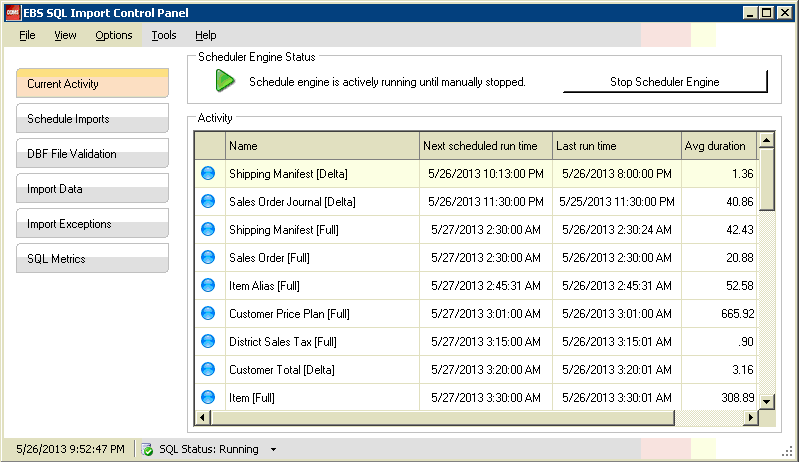Click last run time 5/25/2013 11:30:00 PM
The image size is (799, 462).
pos(617,202)
